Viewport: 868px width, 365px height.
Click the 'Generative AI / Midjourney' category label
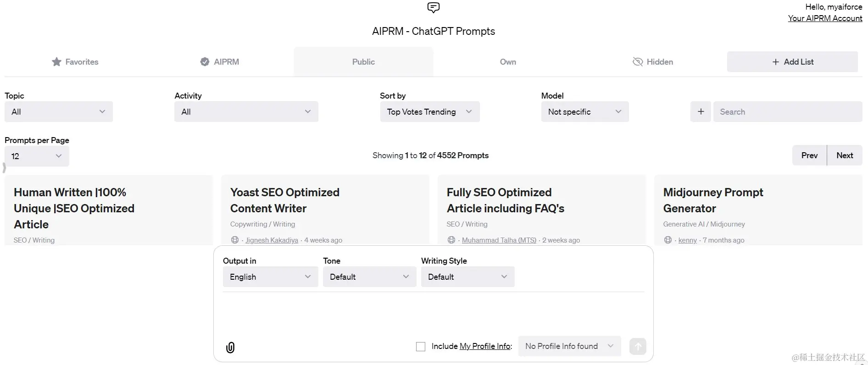(704, 224)
